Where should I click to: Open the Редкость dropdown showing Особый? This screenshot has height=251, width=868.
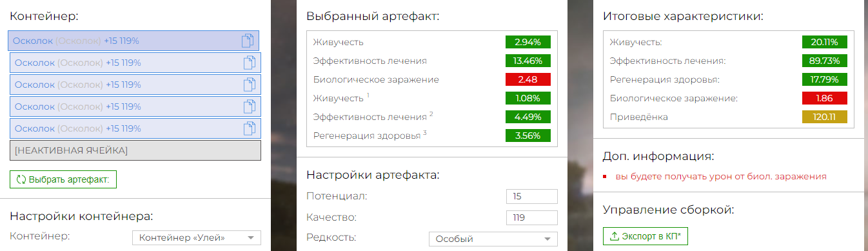click(x=493, y=239)
